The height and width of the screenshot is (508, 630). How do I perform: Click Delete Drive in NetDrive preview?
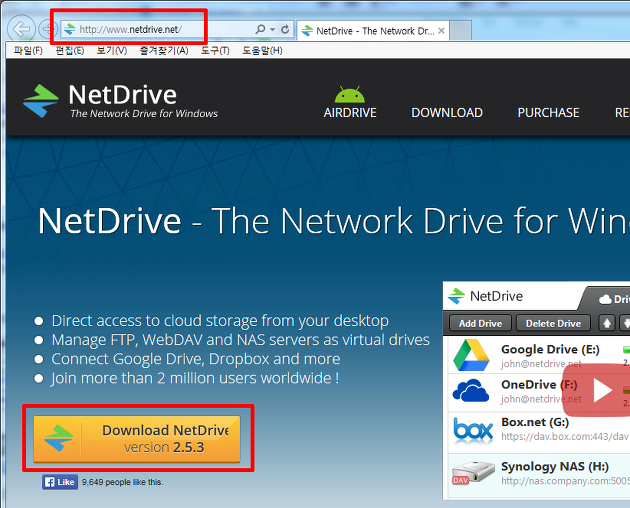[553, 323]
